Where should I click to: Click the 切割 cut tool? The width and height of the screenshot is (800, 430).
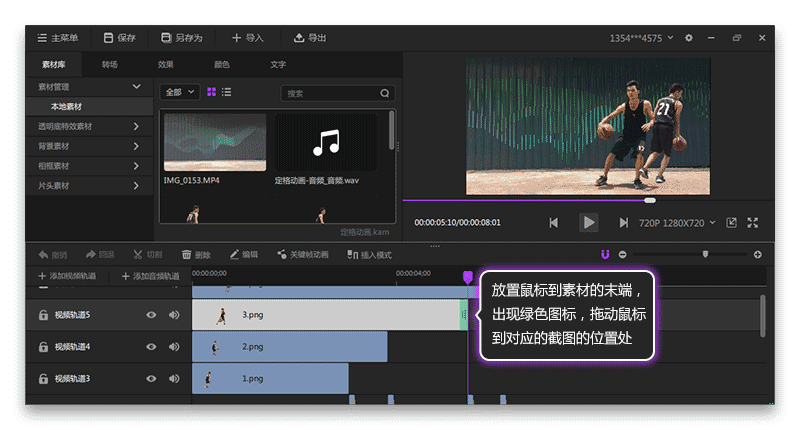click(x=148, y=255)
